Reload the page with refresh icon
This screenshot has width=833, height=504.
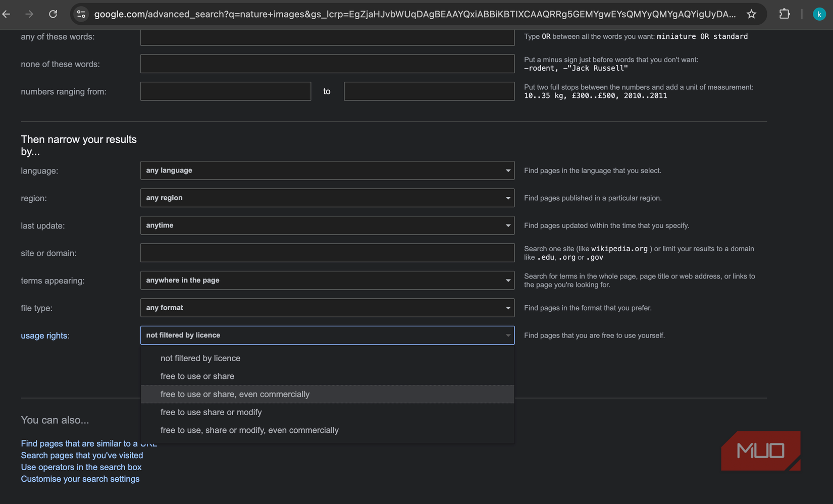(53, 14)
